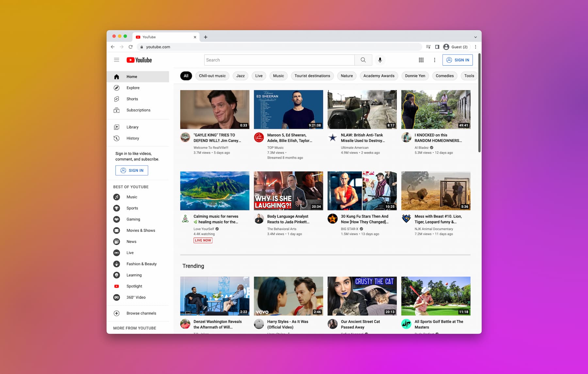Select the Comedies chip
The width and height of the screenshot is (588, 374).
[x=445, y=76]
